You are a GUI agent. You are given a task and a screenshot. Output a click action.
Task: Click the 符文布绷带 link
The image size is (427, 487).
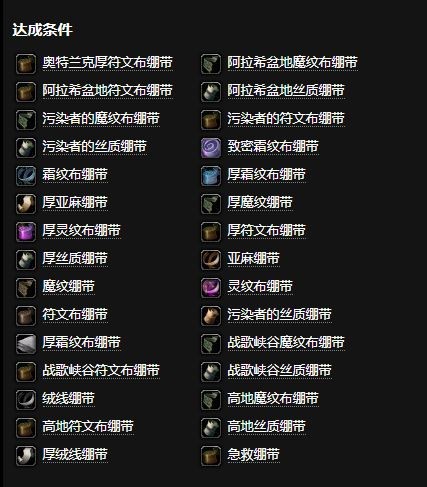75,315
